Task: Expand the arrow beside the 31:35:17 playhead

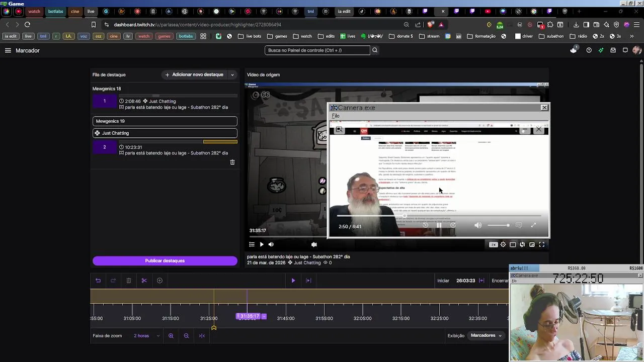Action: click(264, 316)
